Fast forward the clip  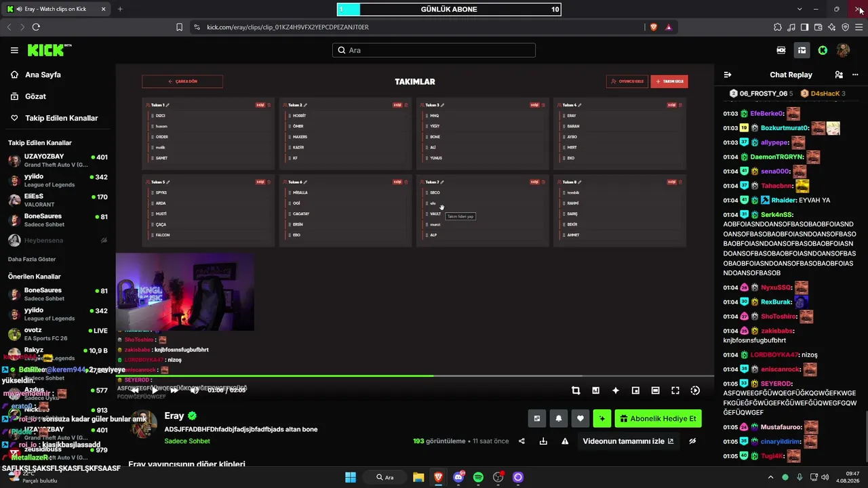174,390
